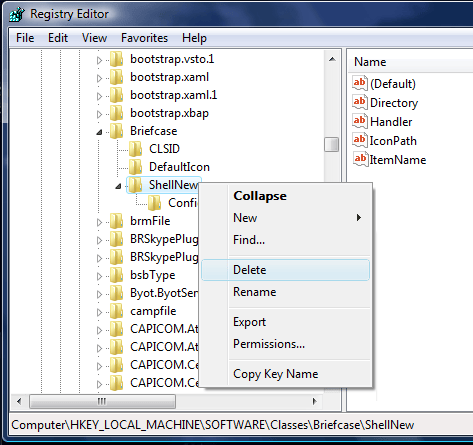This screenshot has width=473, height=445.
Task: Click the brmFile folder icon
Action: tap(117, 221)
